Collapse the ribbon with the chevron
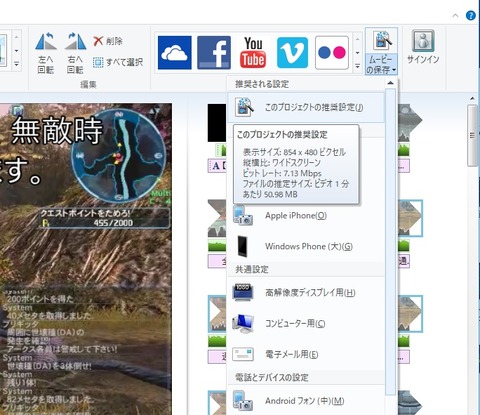 click(x=455, y=16)
